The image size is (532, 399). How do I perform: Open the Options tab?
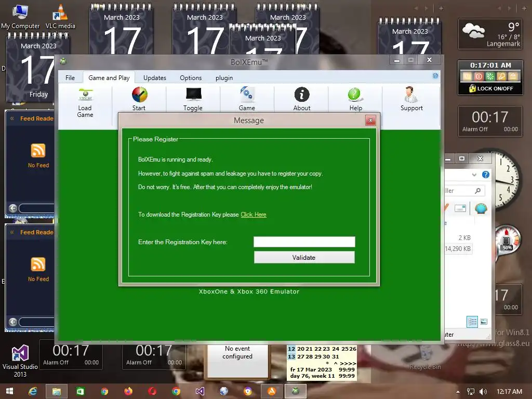191,78
